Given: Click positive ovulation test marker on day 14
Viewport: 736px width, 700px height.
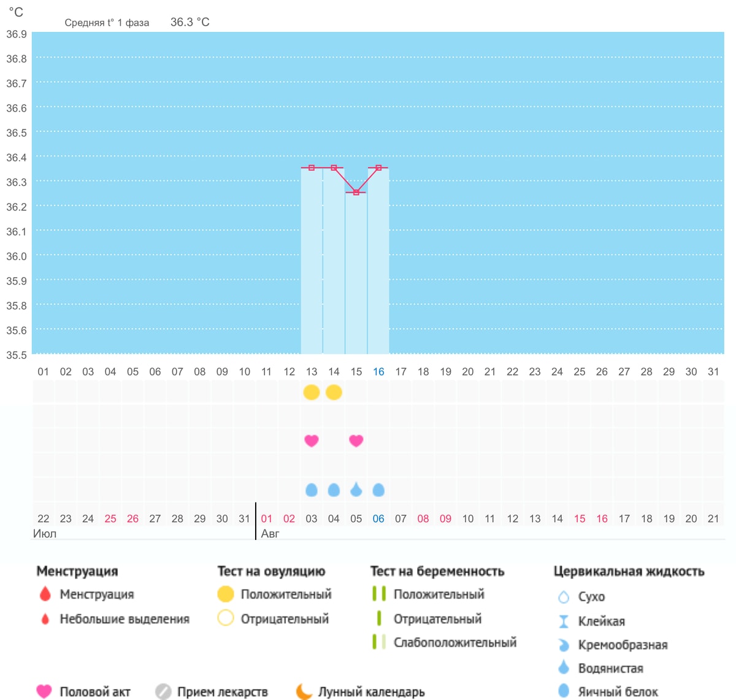Looking at the screenshot, I should (334, 392).
